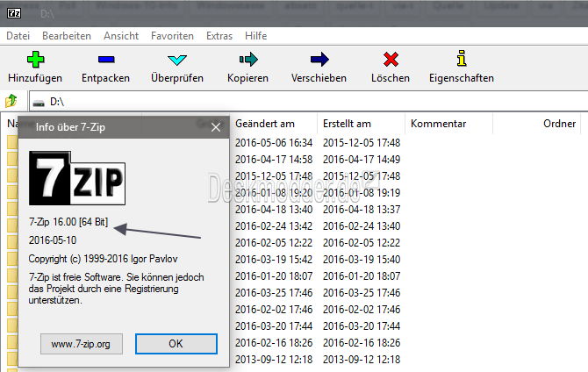Sort by Erstellt am column header
588x372 pixels.
pos(347,124)
